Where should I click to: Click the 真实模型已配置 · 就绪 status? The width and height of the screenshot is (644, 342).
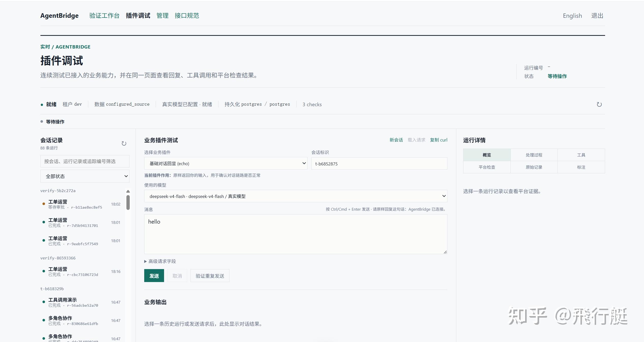187,104
